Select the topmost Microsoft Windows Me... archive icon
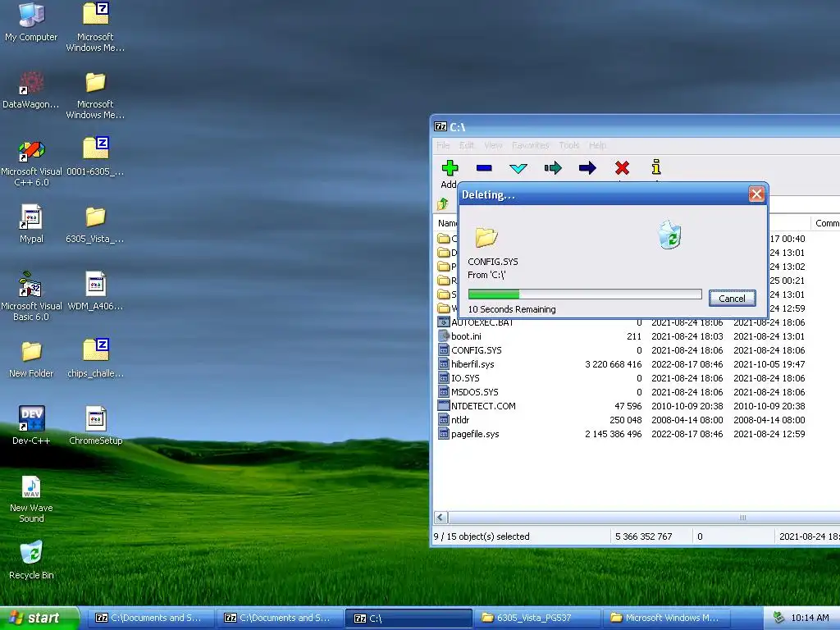840x630 pixels. pyautogui.click(x=95, y=27)
